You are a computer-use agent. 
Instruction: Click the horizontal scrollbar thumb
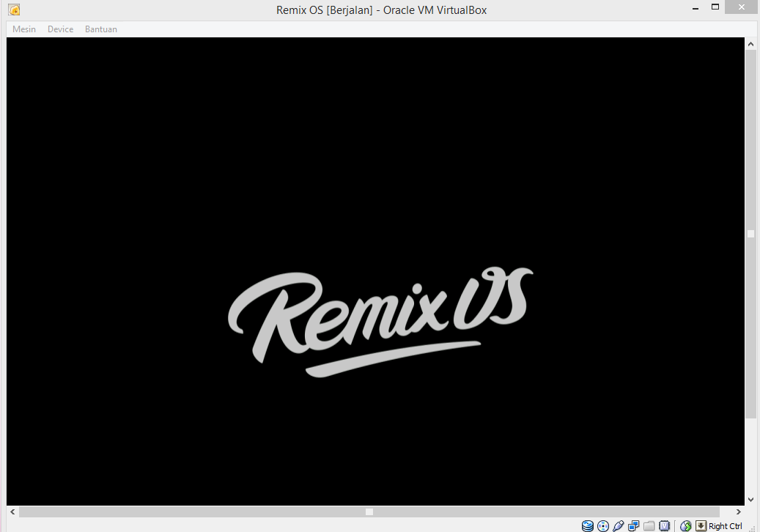[369, 511]
